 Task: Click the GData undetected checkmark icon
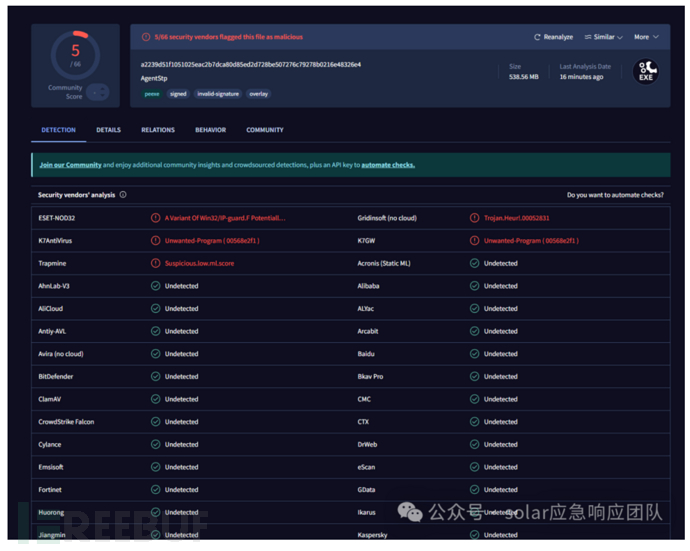click(474, 490)
